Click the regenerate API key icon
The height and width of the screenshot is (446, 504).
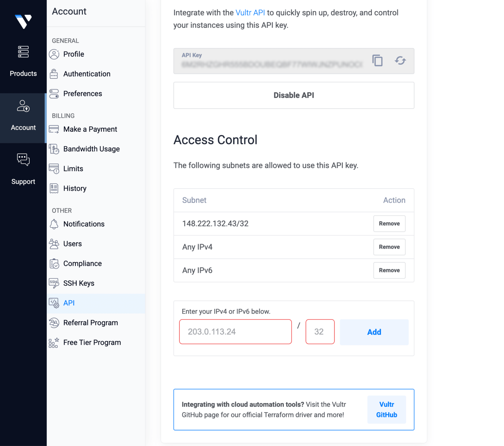coord(400,60)
